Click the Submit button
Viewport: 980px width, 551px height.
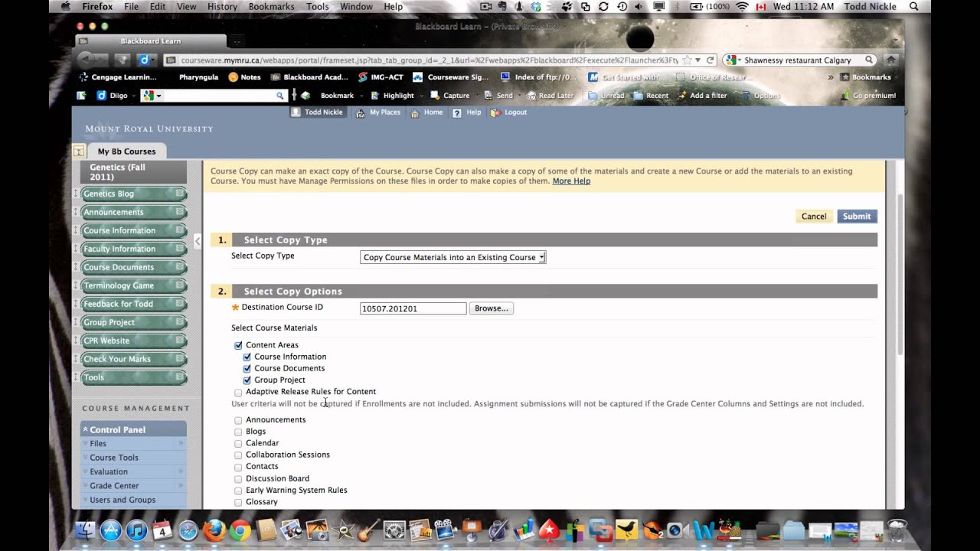tap(857, 217)
